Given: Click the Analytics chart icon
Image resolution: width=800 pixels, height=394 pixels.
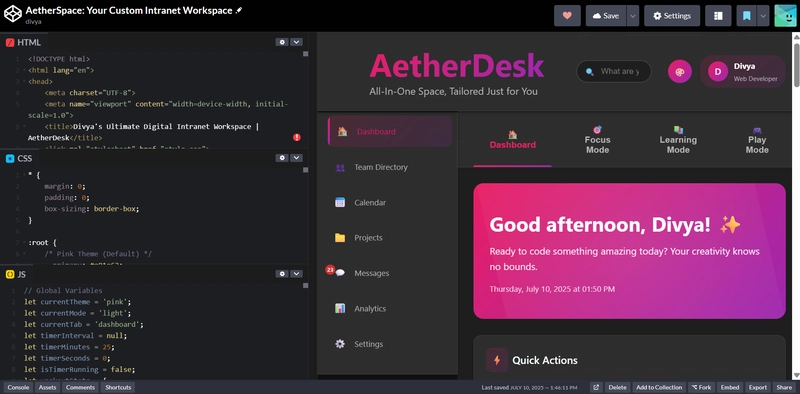Looking at the screenshot, I should tap(340, 308).
